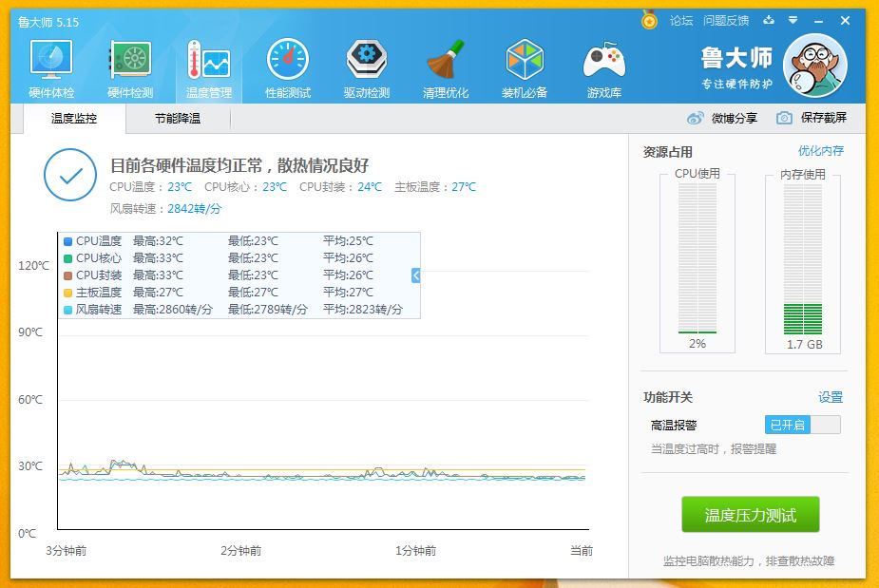Click brown CPU封装 legend color square

click(x=67, y=275)
